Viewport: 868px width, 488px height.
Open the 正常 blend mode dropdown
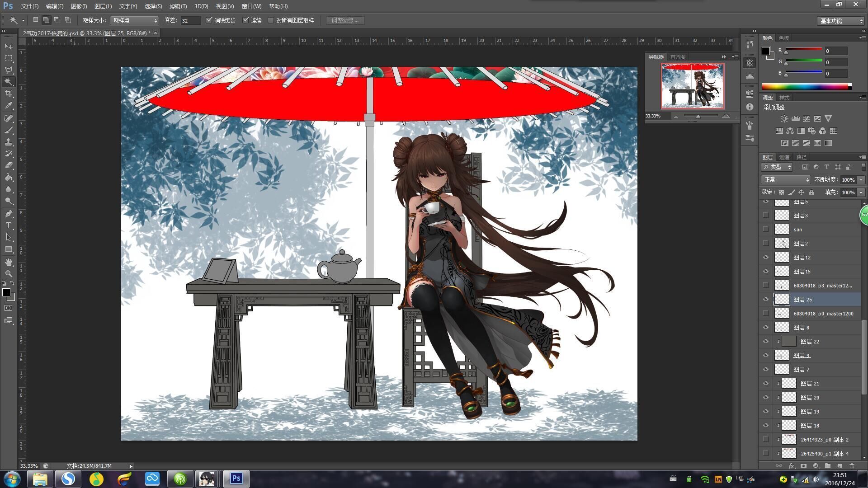coord(786,180)
